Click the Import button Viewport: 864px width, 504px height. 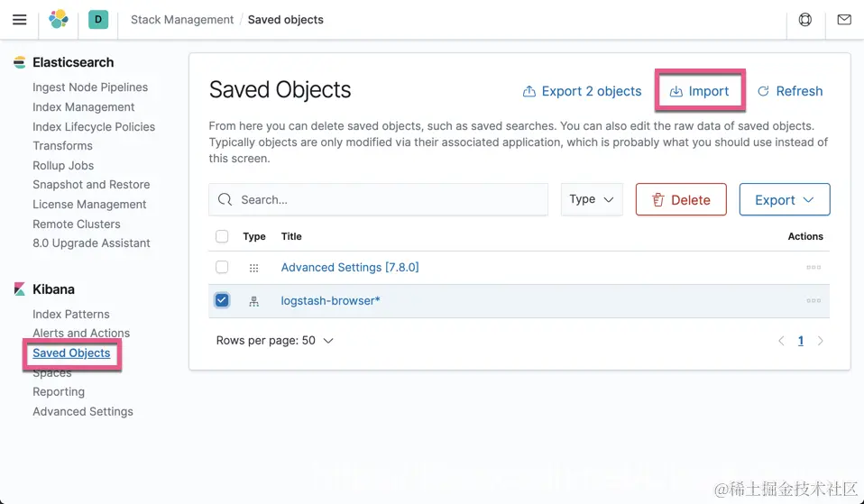[699, 91]
